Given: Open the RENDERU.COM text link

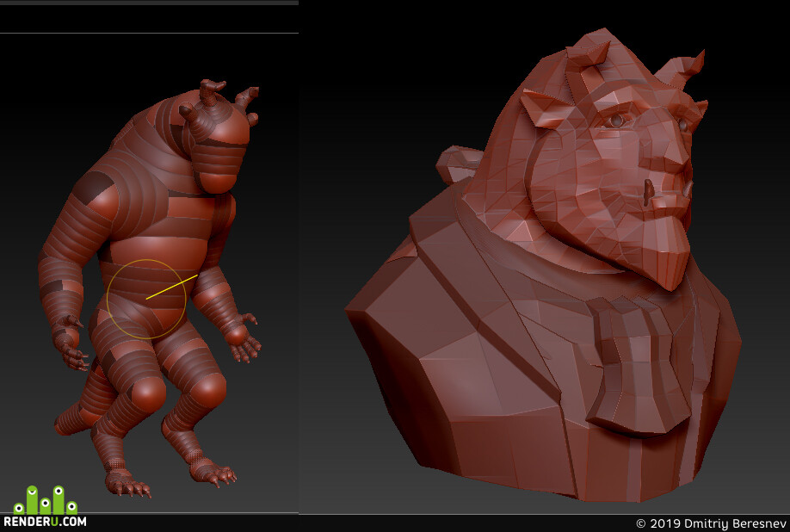Looking at the screenshot, I should [x=45, y=522].
